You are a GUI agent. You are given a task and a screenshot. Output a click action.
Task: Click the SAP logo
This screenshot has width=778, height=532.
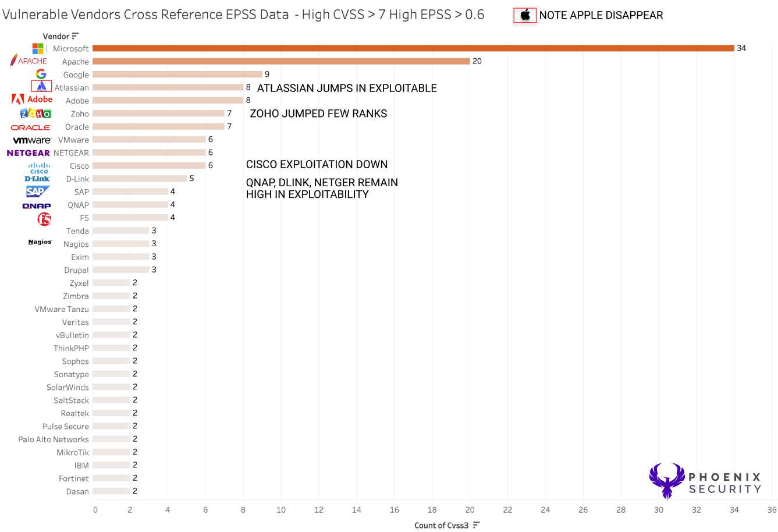38,191
